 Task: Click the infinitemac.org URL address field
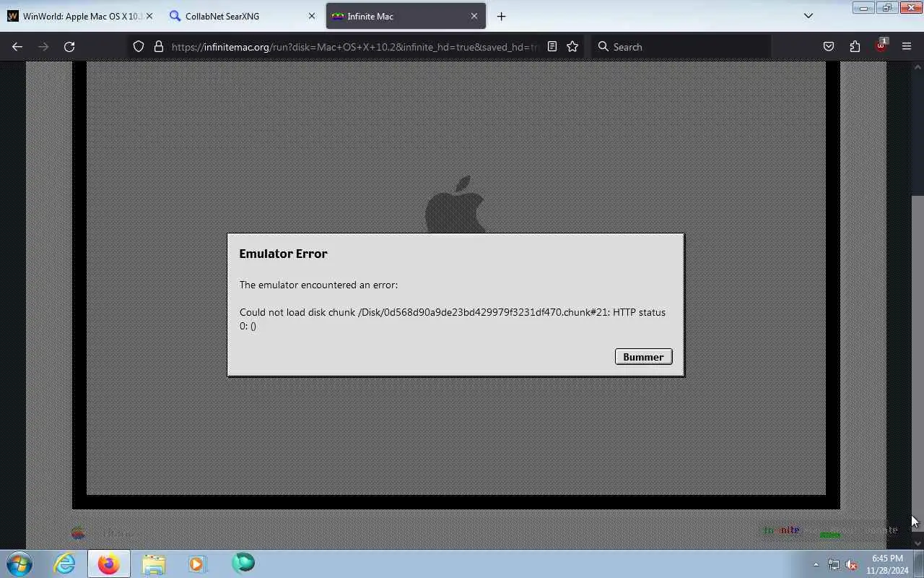pyautogui.click(x=354, y=47)
